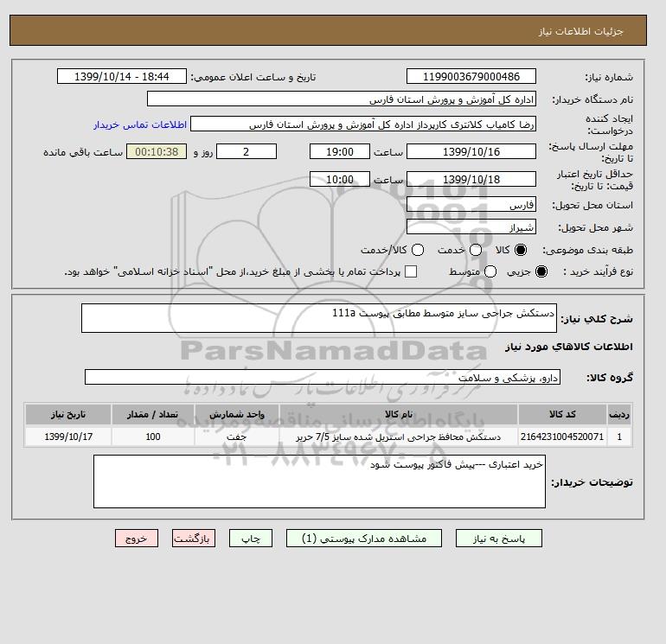Click the جزئیات اطلاعات نیاز page title
The width and height of the screenshot is (666, 644).
tap(580, 31)
